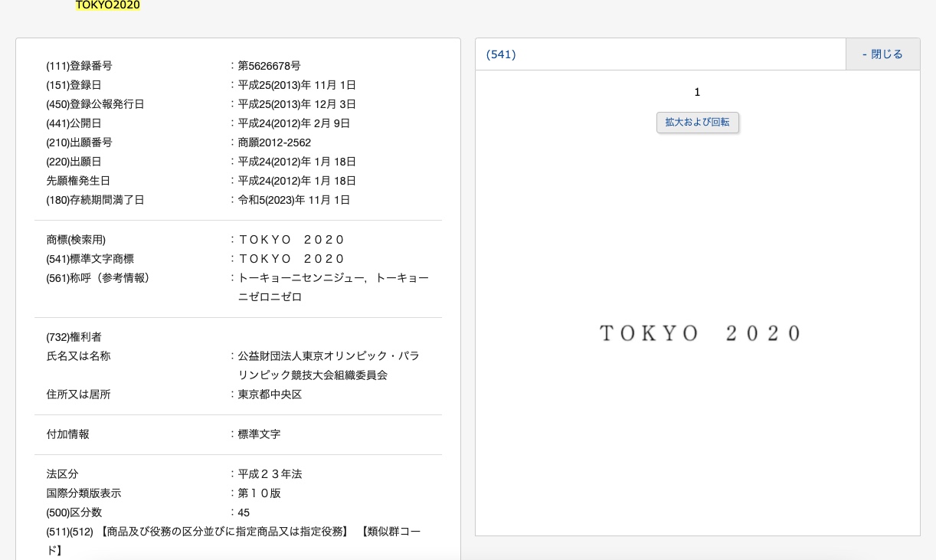Click the (732)権利者 label

pos(74,337)
